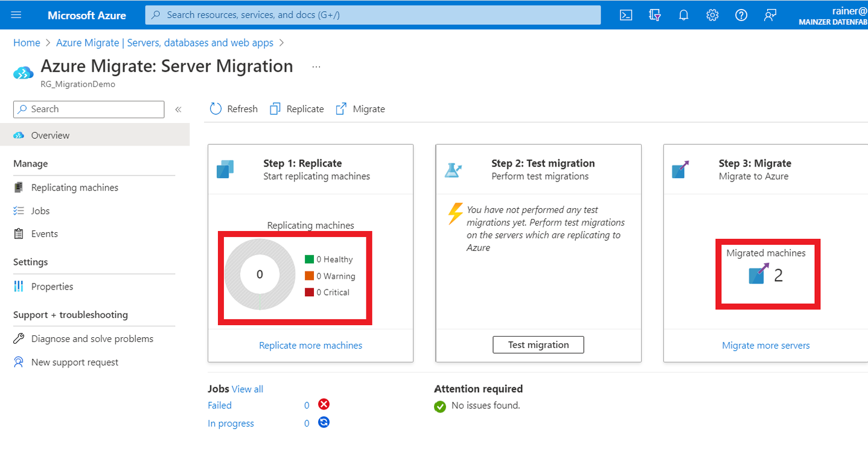Open the portal hamburger menu

coord(16,14)
